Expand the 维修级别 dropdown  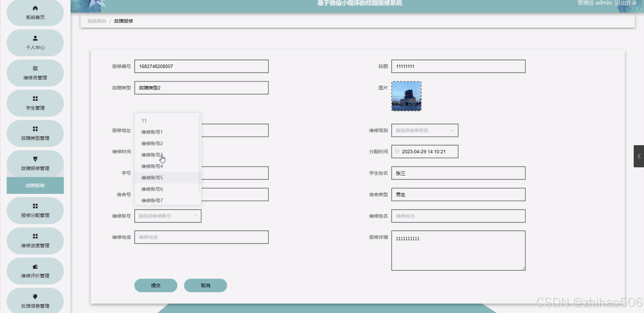452,130
